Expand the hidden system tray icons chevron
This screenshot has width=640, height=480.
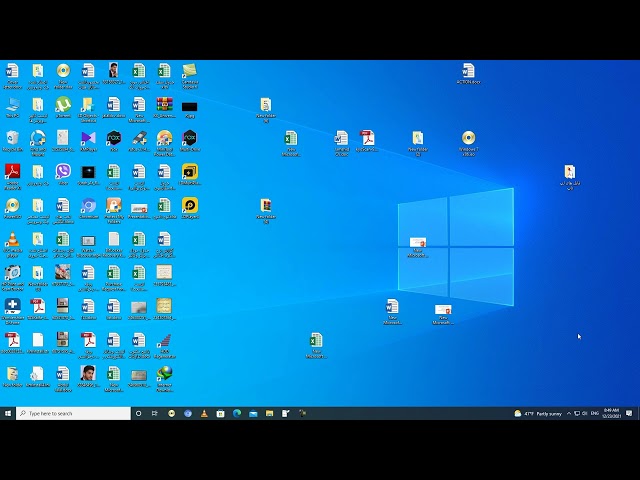(x=569, y=413)
